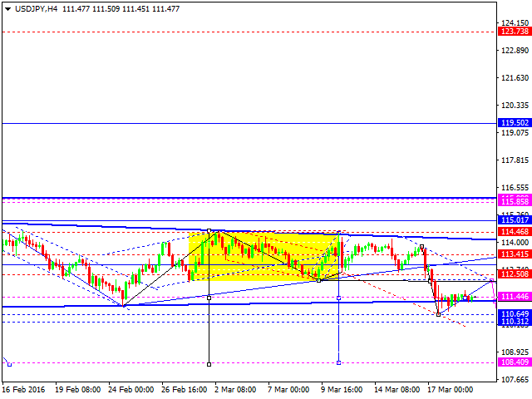Select the 123.738 red price label

(x=515, y=32)
